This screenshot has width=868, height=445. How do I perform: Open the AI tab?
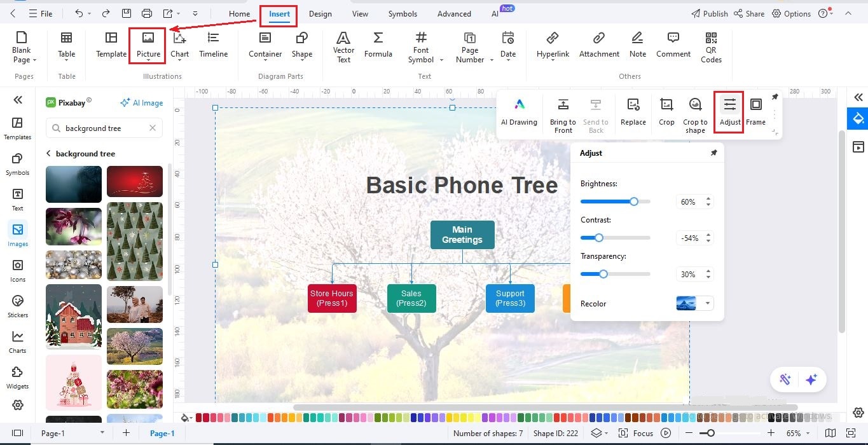click(495, 13)
